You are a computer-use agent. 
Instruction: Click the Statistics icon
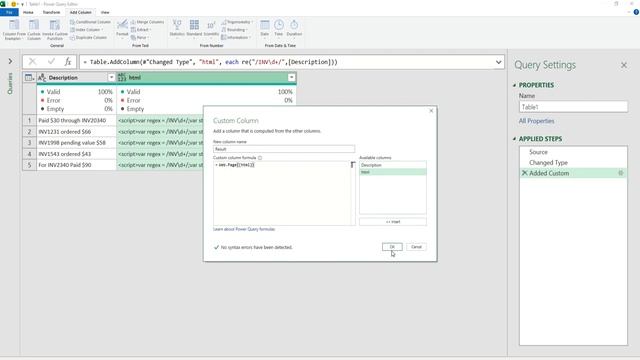[x=177, y=25]
